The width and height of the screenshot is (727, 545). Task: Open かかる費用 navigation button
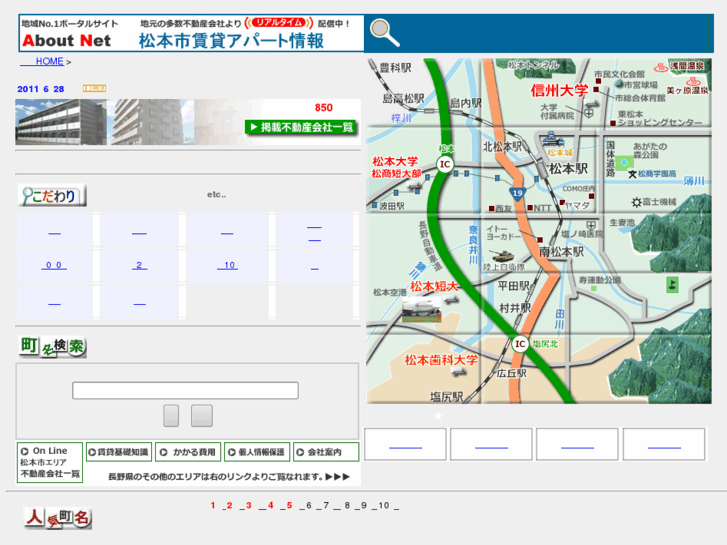coord(188,452)
